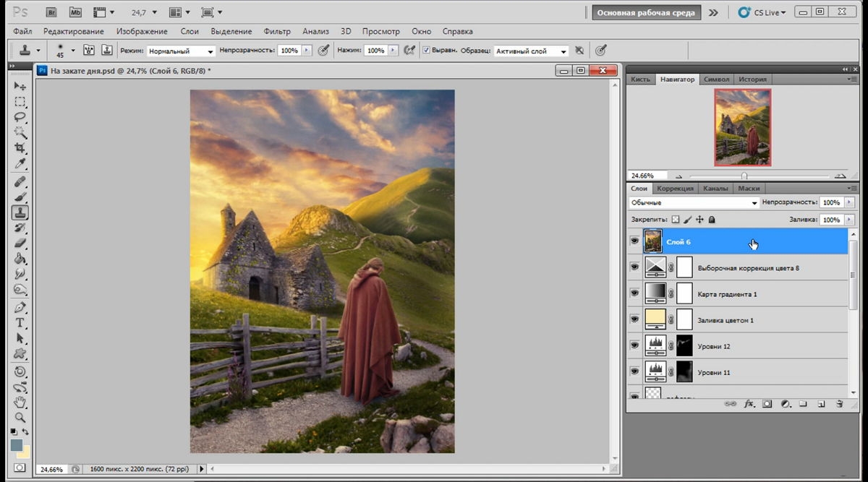
Task: Launch Adobe Bridge from the top bar
Action: 51,12
